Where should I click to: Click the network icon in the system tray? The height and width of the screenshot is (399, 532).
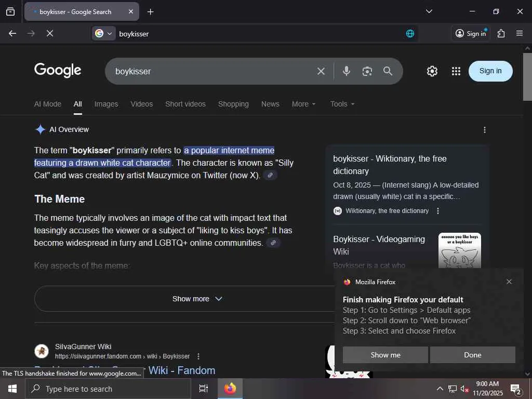pos(453,389)
